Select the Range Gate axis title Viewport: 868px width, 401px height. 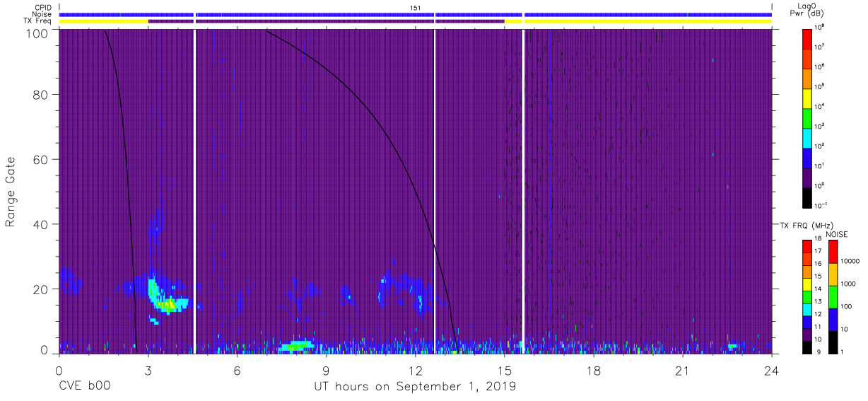pos(11,192)
